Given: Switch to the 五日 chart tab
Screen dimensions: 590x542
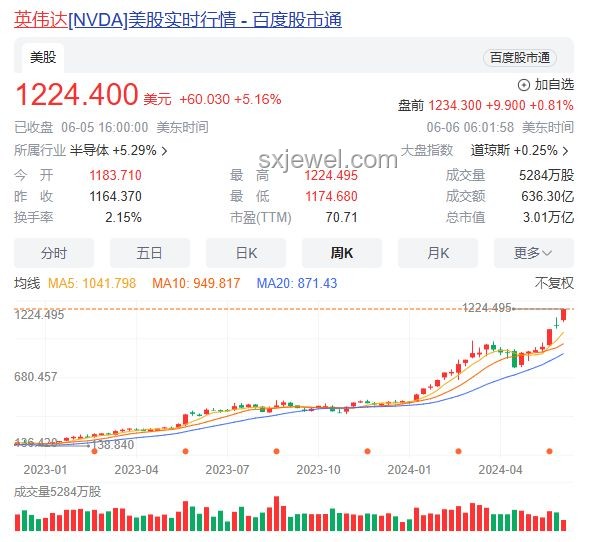Looking at the screenshot, I should tap(150, 253).
